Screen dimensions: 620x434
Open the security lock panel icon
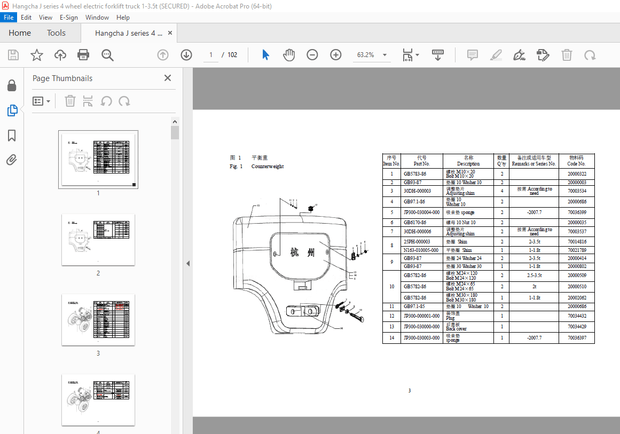(x=12, y=85)
